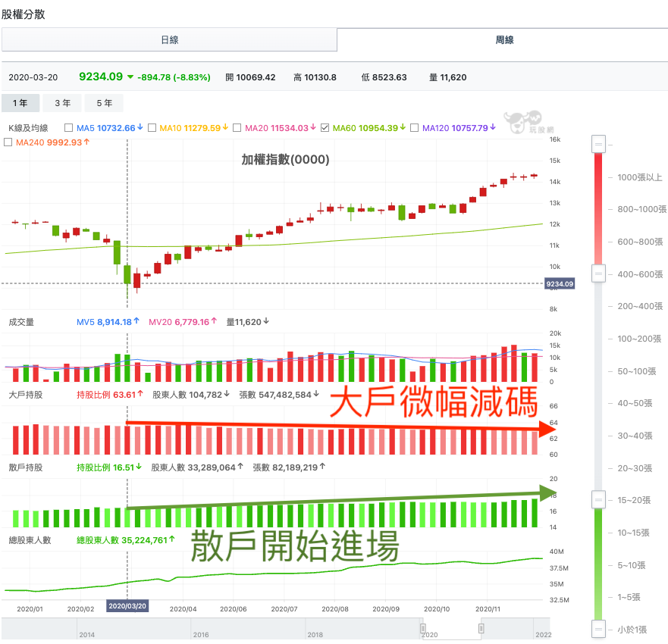Click the 高 10130.8 high value
668x644 pixels.
pyautogui.click(x=315, y=77)
